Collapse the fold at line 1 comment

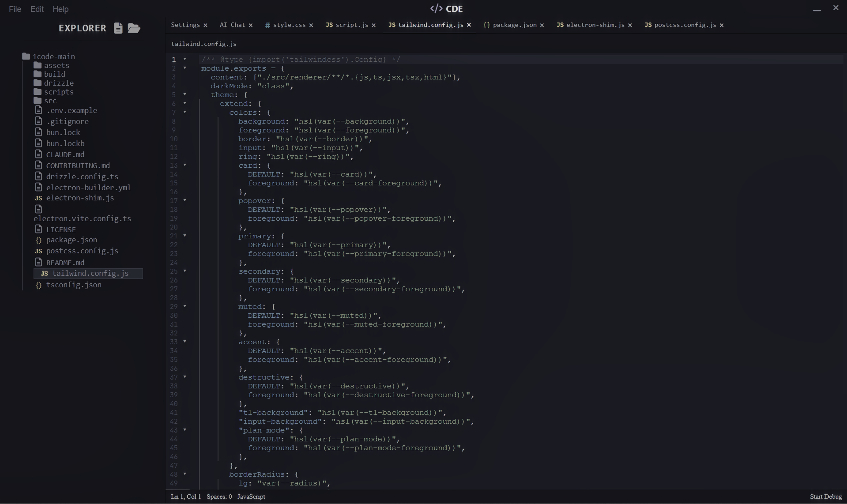coord(185,59)
